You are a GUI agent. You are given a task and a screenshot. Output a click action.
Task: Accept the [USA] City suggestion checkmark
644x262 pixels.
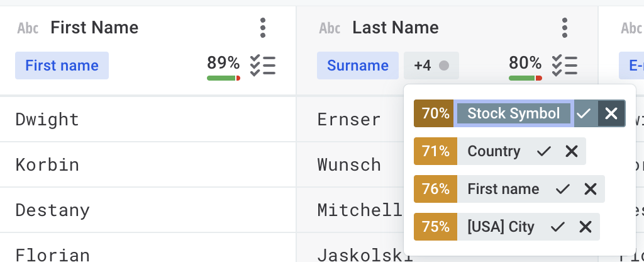(x=558, y=227)
